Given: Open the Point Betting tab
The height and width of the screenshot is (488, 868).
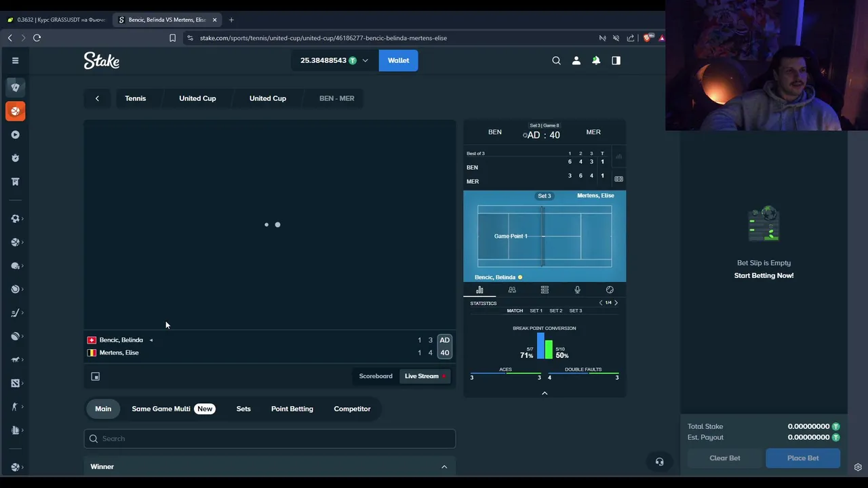Looking at the screenshot, I should pyautogui.click(x=292, y=409).
